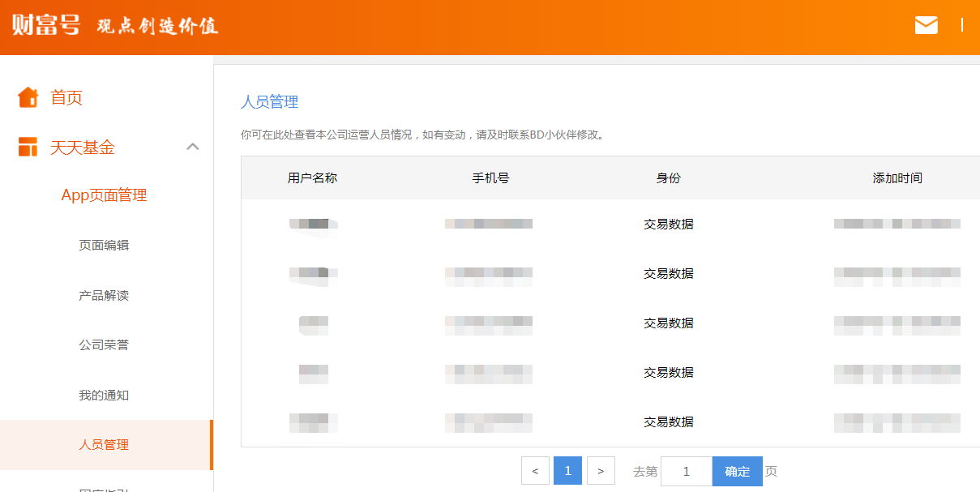The width and height of the screenshot is (980, 492).
Task: Click the 添加时间 column header
Action: pos(897,178)
